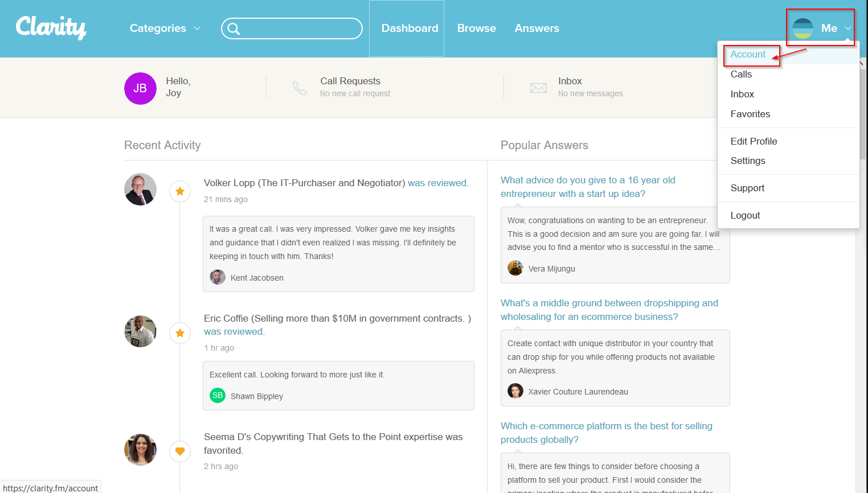Focus the search input field
Viewport: 868px width, 493px height.
click(292, 28)
